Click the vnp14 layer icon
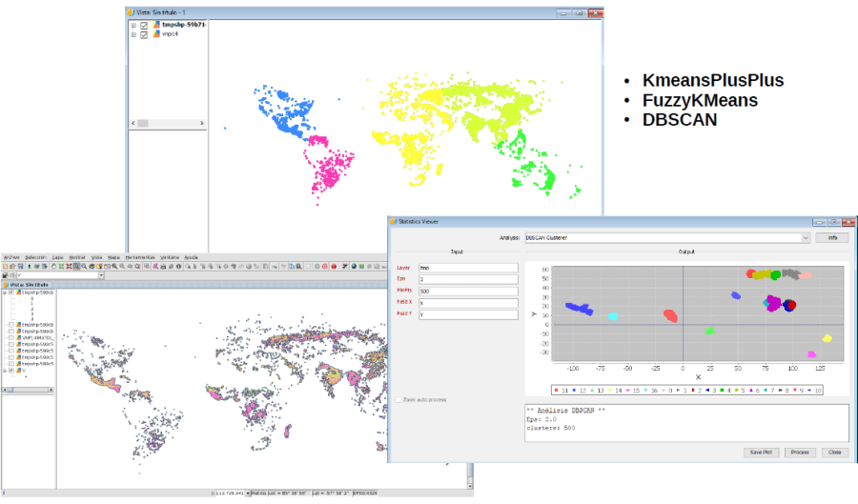This screenshot has height=504, width=858. pos(156,34)
